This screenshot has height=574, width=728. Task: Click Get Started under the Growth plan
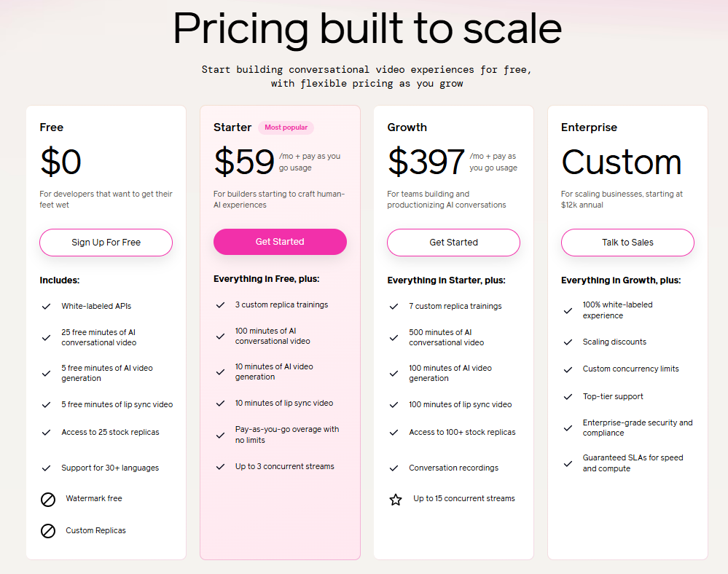(x=453, y=243)
